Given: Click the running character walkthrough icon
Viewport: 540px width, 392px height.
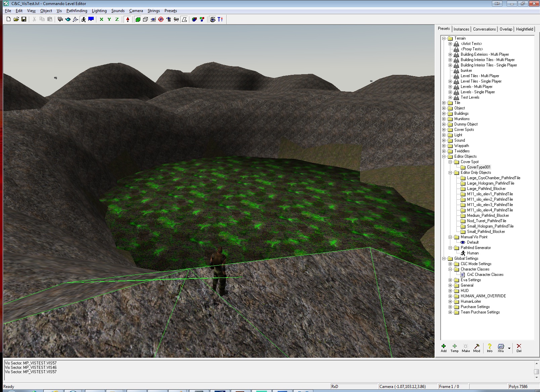Looking at the screenshot, I should point(83,19).
